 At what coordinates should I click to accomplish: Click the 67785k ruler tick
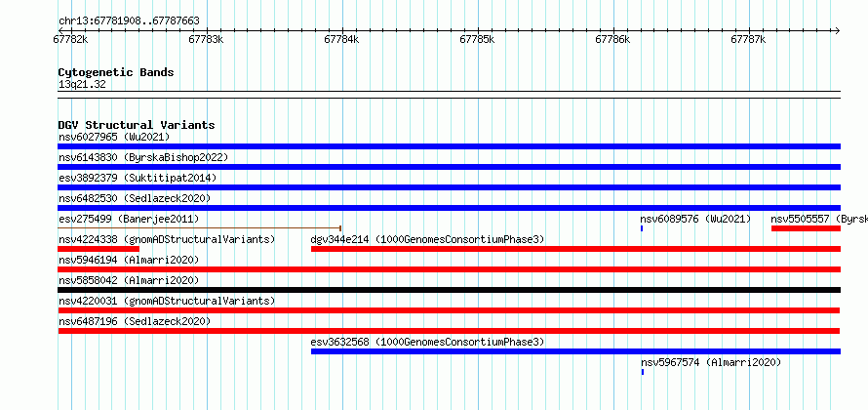(477, 39)
